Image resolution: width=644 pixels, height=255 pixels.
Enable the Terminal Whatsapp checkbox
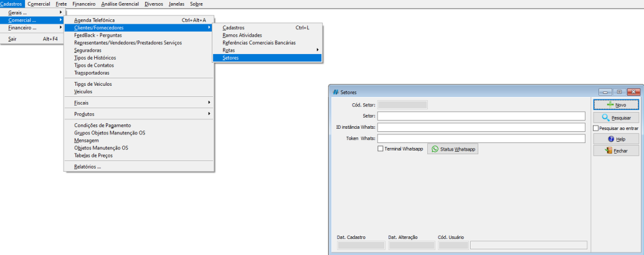pos(381,149)
